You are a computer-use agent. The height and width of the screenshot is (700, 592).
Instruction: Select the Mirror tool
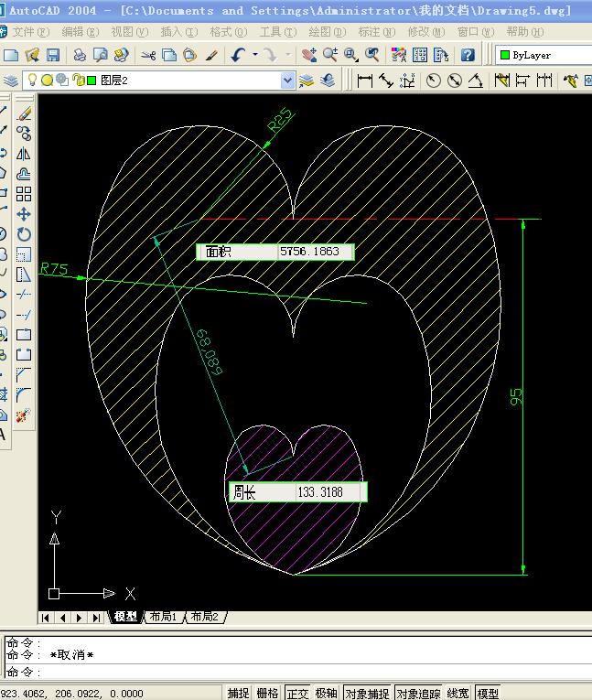[24, 154]
